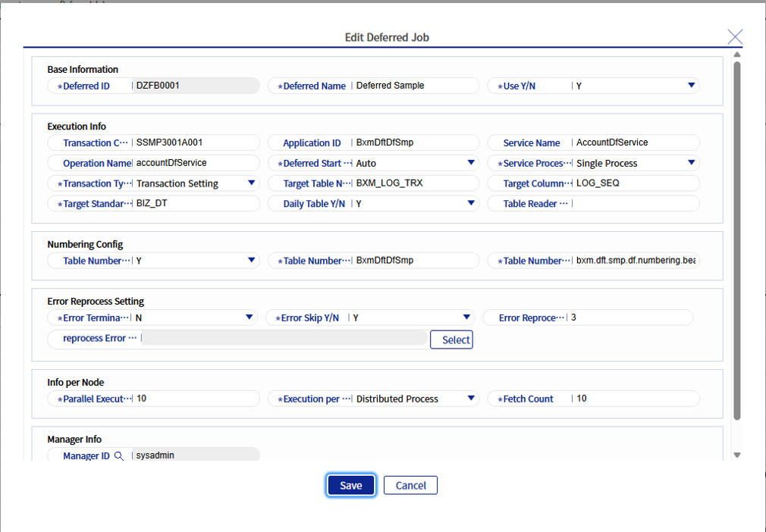Edit the Fetch Count value

pyautogui.click(x=629, y=398)
